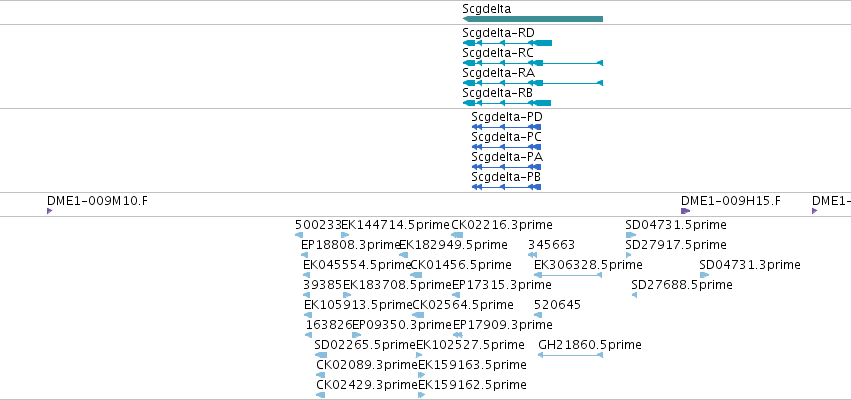This screenshot has width=851, height=400.
Task: Select the SD04731.5prime EST glyph
Action: pos(631,235)
